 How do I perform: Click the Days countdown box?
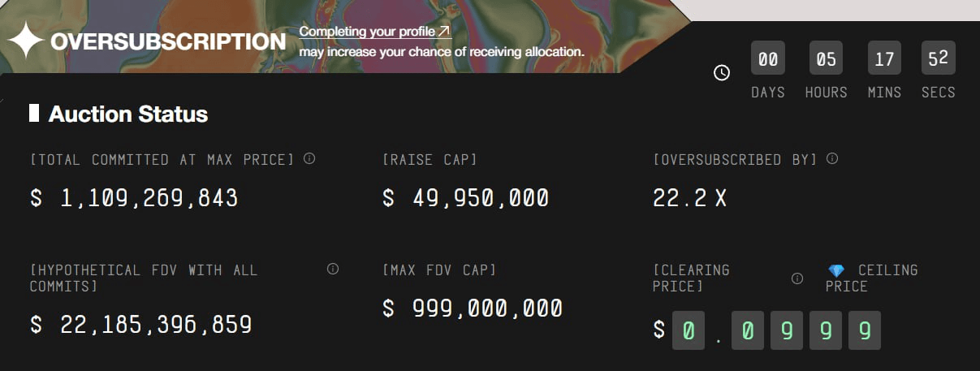767,58
